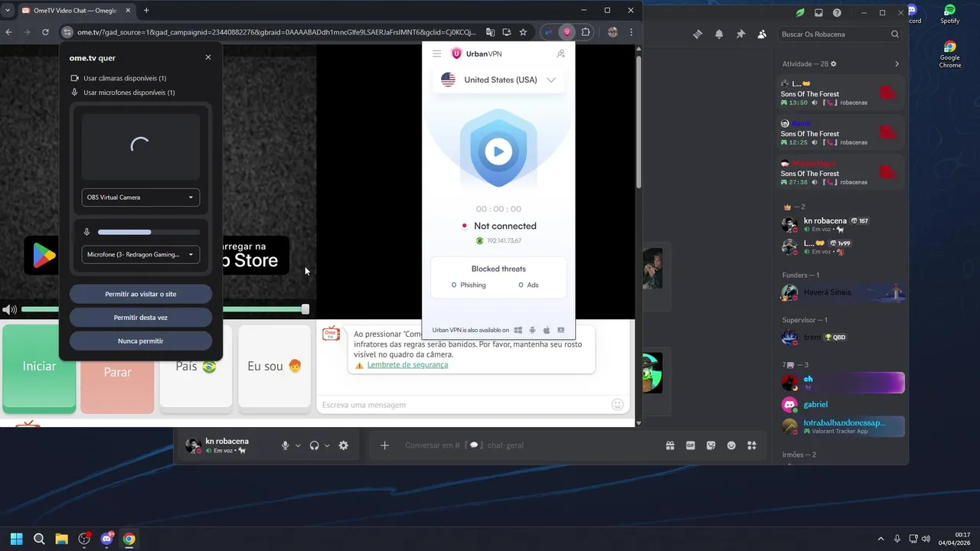Expand Discord headphone options arrow

(327, 445)
